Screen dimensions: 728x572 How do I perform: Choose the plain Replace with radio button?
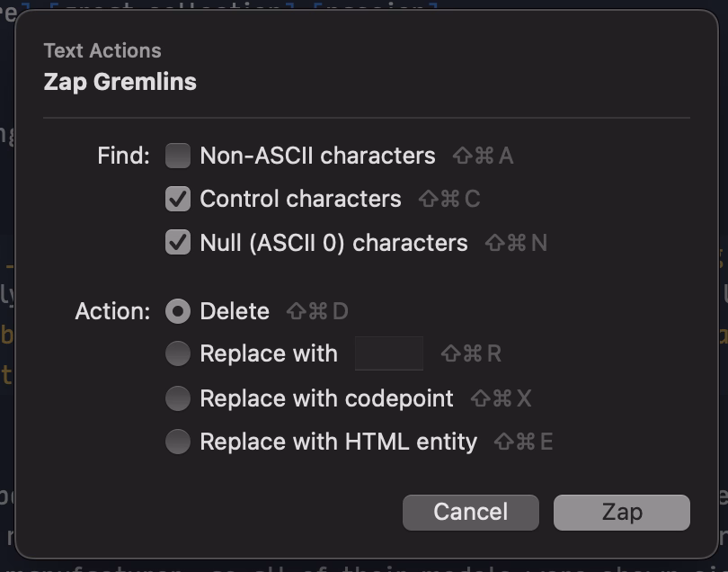pyautogui.click(x=178, y=354)
